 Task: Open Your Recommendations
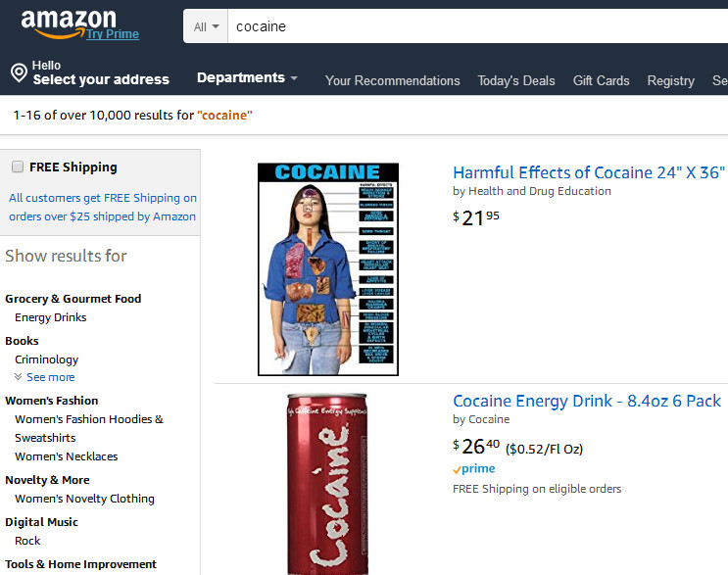(x=392, y=80)
